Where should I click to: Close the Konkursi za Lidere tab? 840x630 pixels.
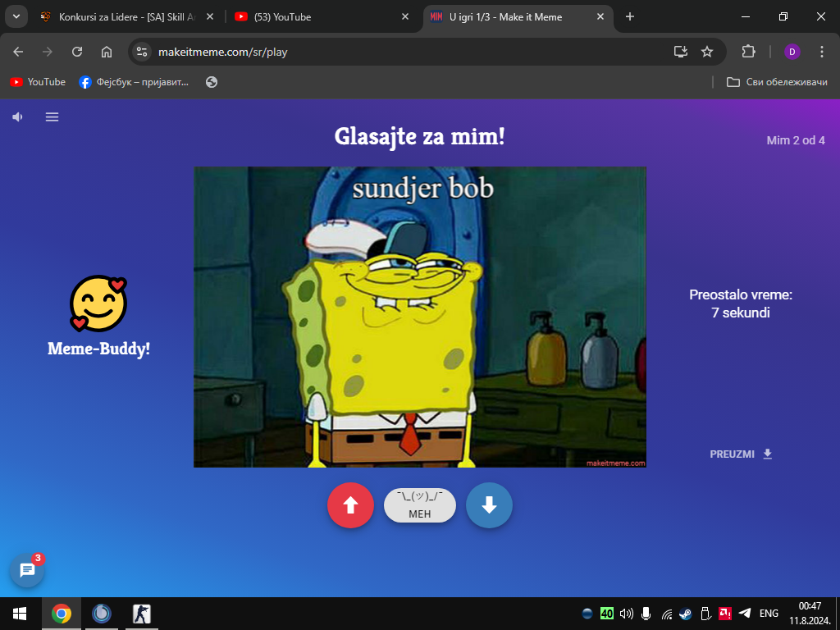[210, 16]
